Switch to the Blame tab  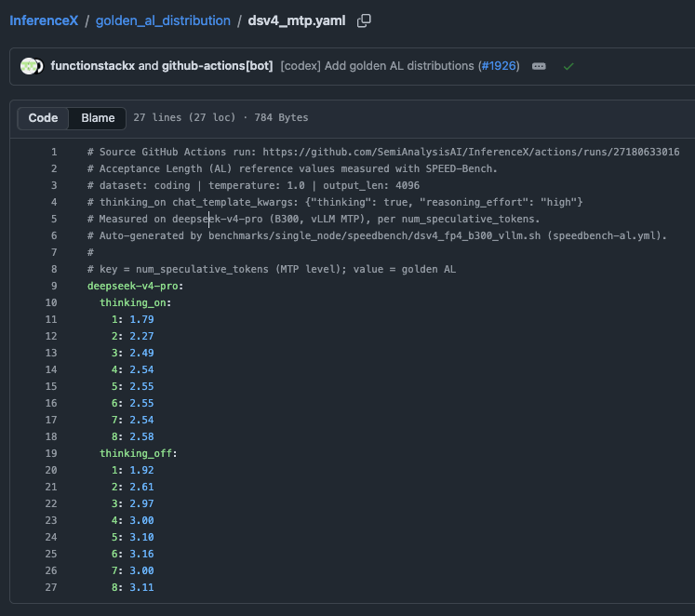98,118
